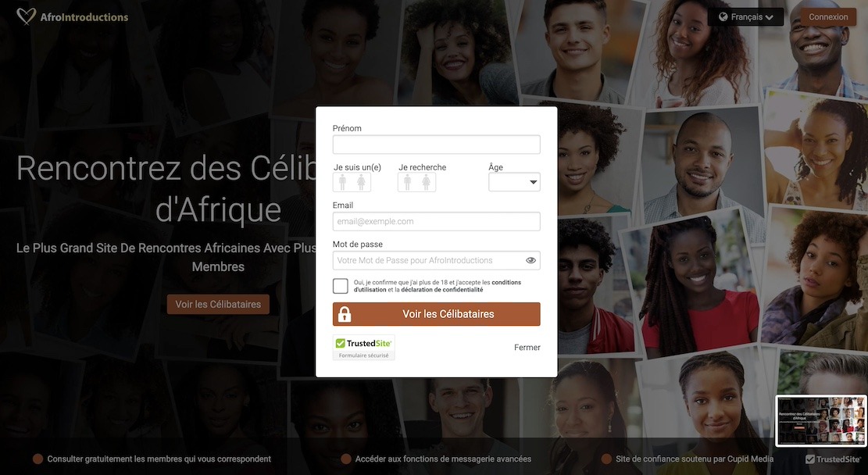
Task: Open the Âge dropdown
Action: tap(514, 182)
